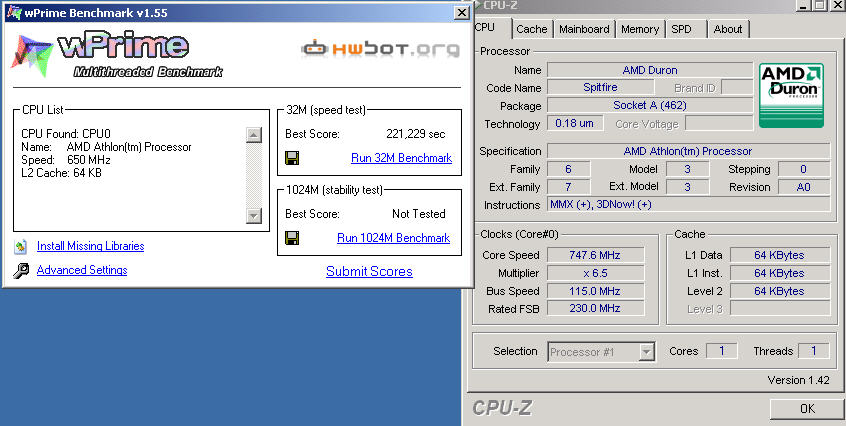The height and width of the screenshot is (426, 846).
Task: Click CPU List scrollbar up arrow
Action: click(254, 135)
